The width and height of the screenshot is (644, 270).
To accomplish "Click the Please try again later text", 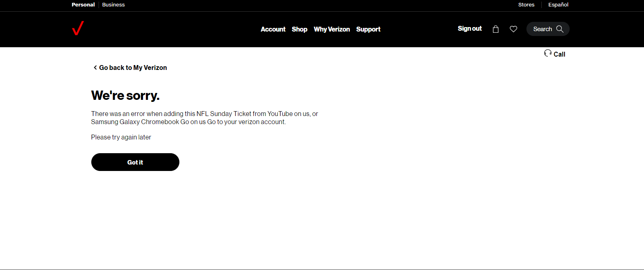I will [x=121, y=137].
